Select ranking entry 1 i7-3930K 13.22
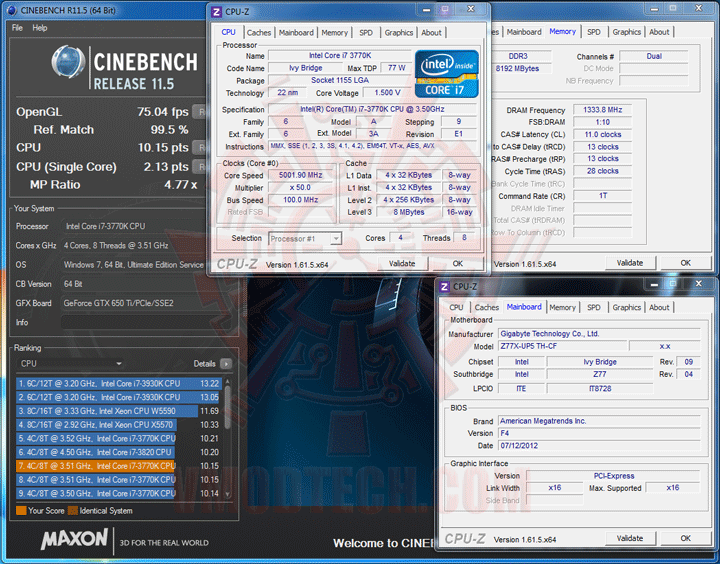720x564 pixels. (119, 384)
